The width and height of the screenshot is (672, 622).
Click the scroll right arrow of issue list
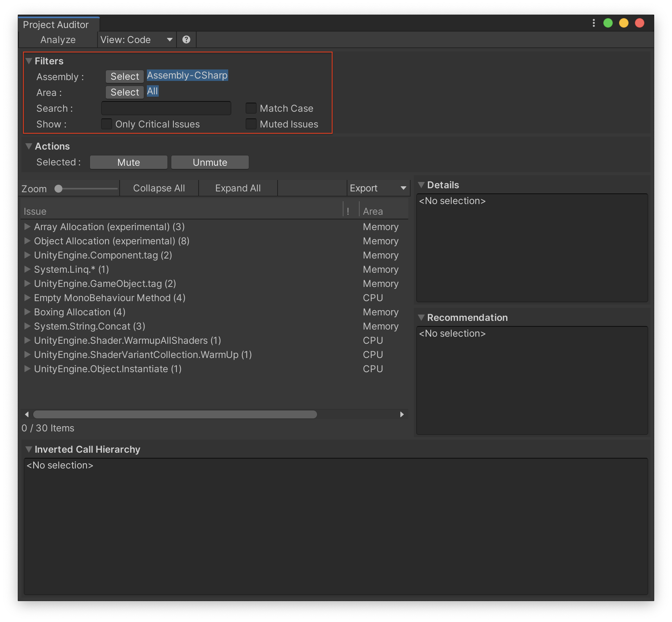tap(402, 414)
